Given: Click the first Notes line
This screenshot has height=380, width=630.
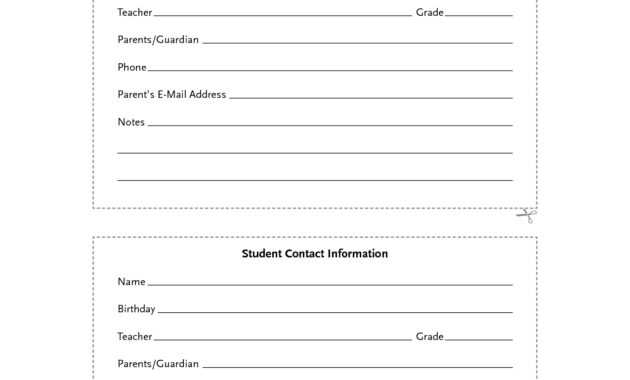Looking at the screenshot, I should pyautogui.click(x=330, y=125).
